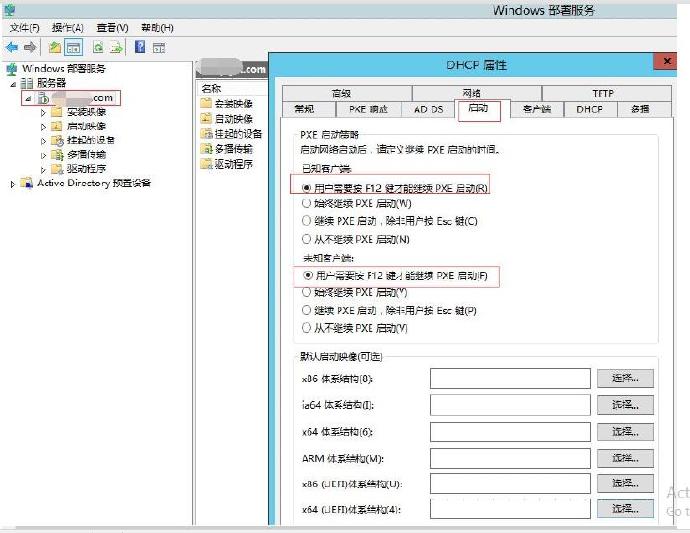The width and height of the screenshot is (690, 533).
Task: Open the Help toolbar icon
Action: 140,47
